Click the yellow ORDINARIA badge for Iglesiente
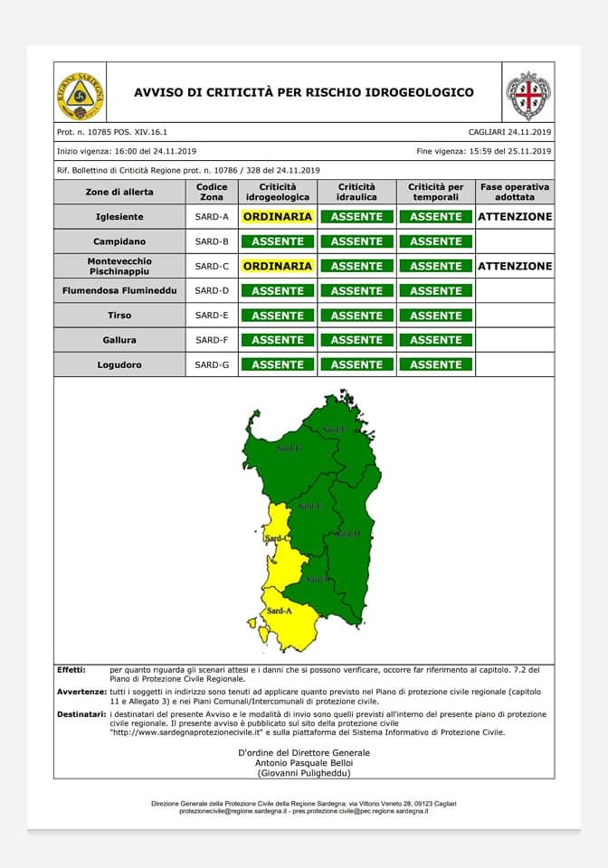The width and height of the screenshot is (608, 868). (277, 217)
